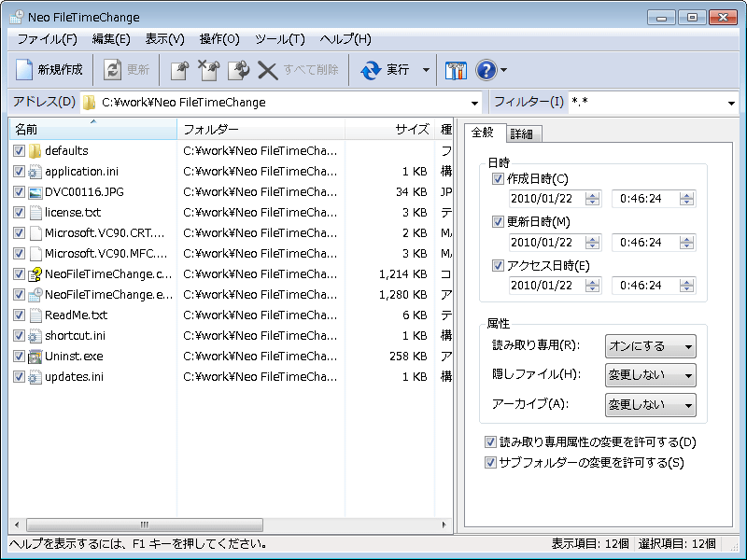Viewport: 747px width, 560px height.
Task: Click the Uninst.exe installer icon
Action: (35, 357)
